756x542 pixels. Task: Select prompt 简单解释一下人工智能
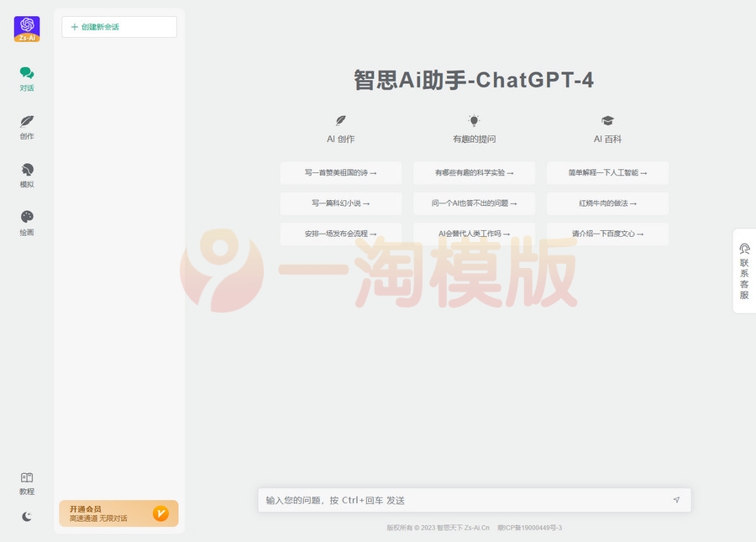click(607, 172)
